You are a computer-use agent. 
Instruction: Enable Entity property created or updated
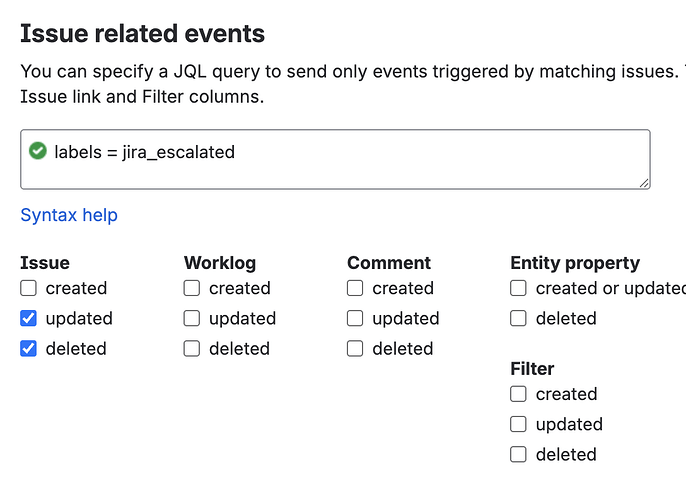518,288
